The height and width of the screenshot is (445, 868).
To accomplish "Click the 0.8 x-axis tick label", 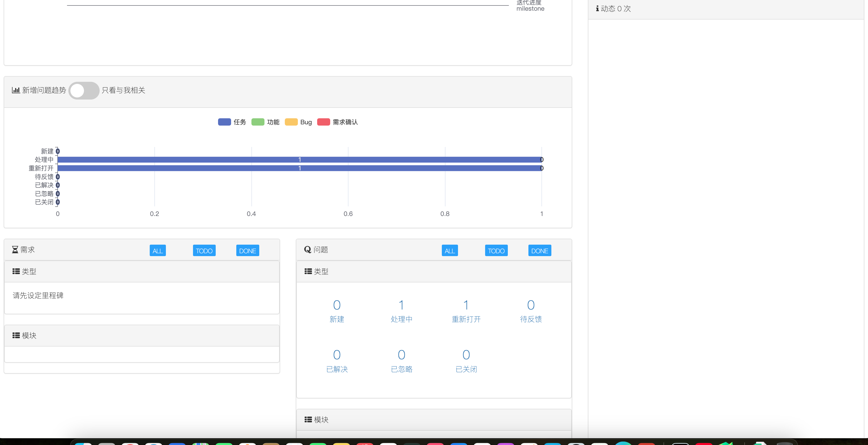I will (445, 214).
